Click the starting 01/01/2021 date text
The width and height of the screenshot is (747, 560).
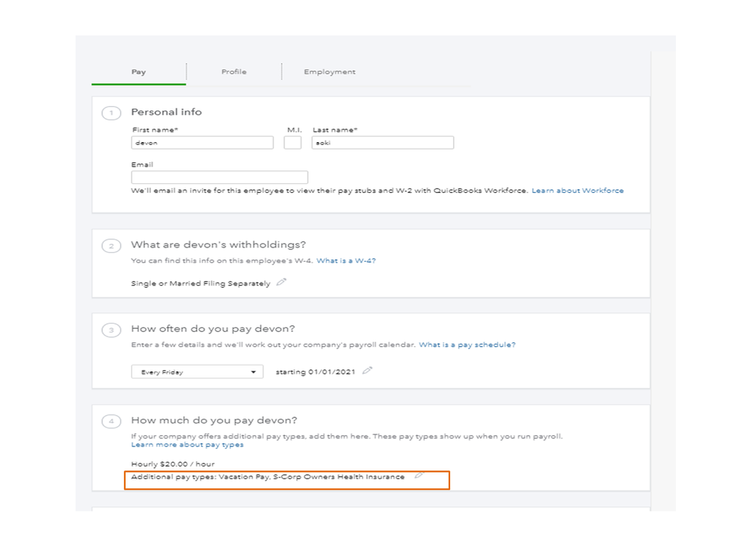tap(316, 372)
